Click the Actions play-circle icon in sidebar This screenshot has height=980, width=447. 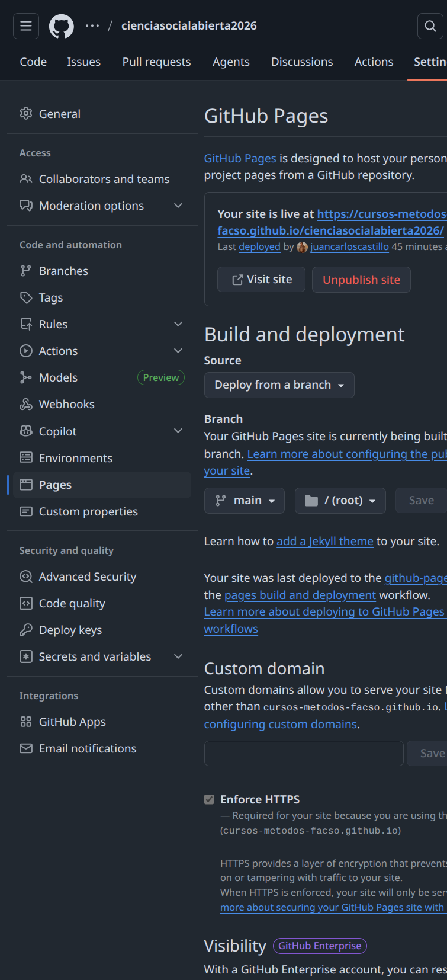click(x=26, y=350)
